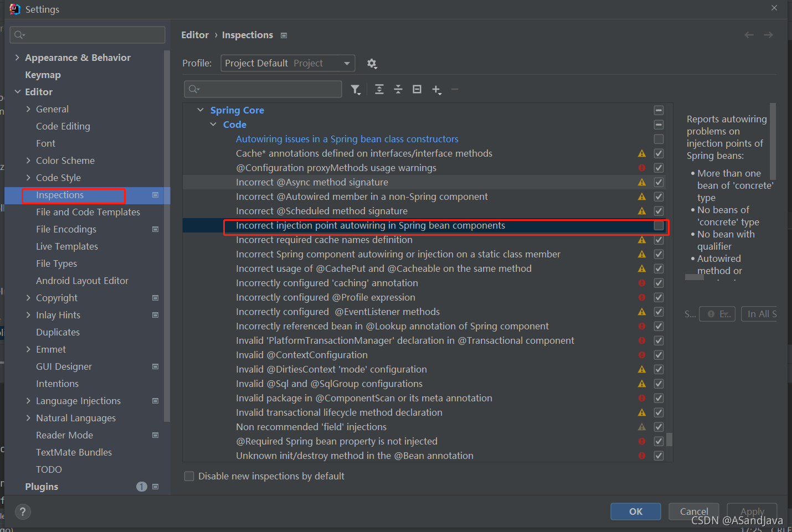Select Autowiring issues in a Spring bean class constructors

(x=347, y=139)
